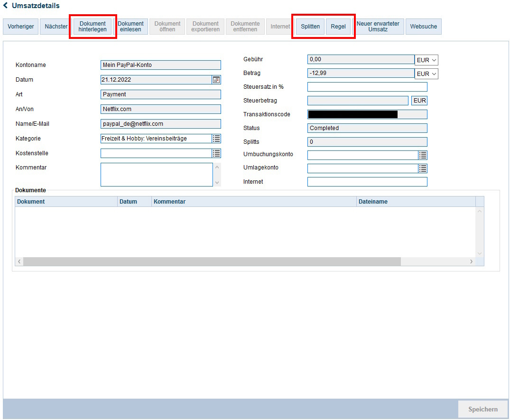Go to the Nächster transaction

pos(56,27)
